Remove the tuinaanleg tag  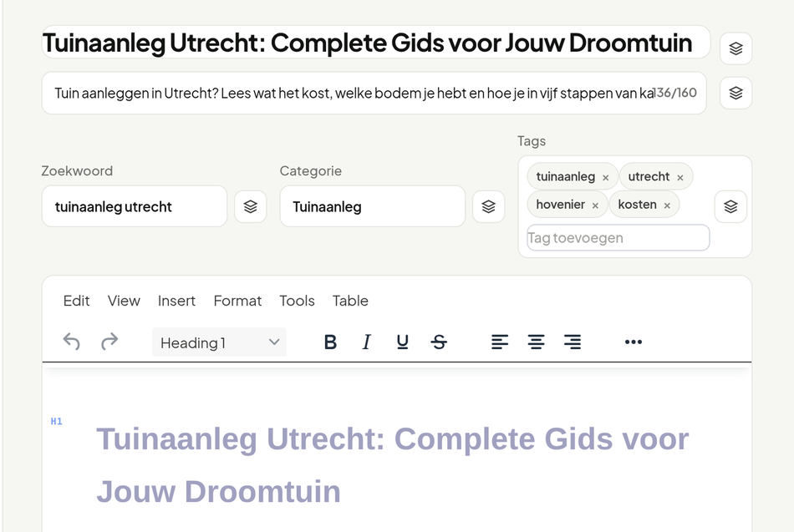606,178
